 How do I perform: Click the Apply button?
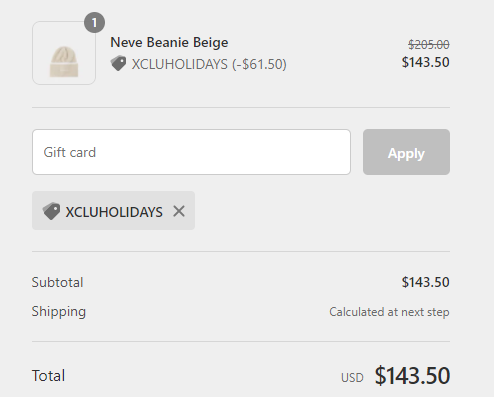point(406,152)
